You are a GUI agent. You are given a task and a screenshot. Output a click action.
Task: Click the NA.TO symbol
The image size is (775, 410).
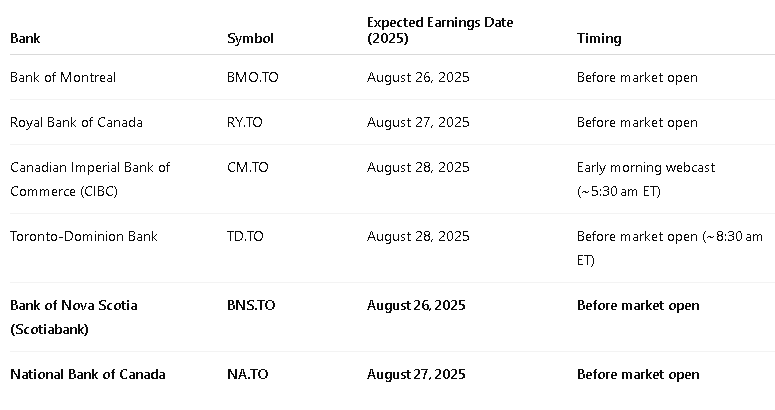[x=246, y=374]
